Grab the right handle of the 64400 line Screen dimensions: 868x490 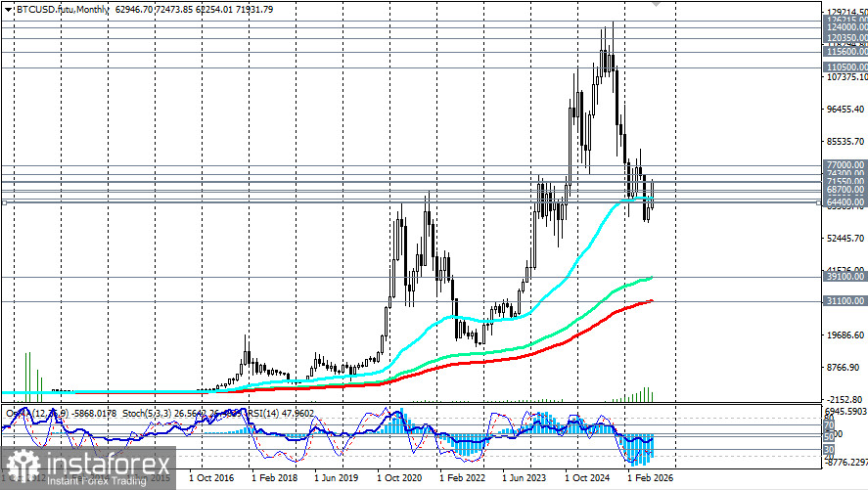[x=819, y=203]
